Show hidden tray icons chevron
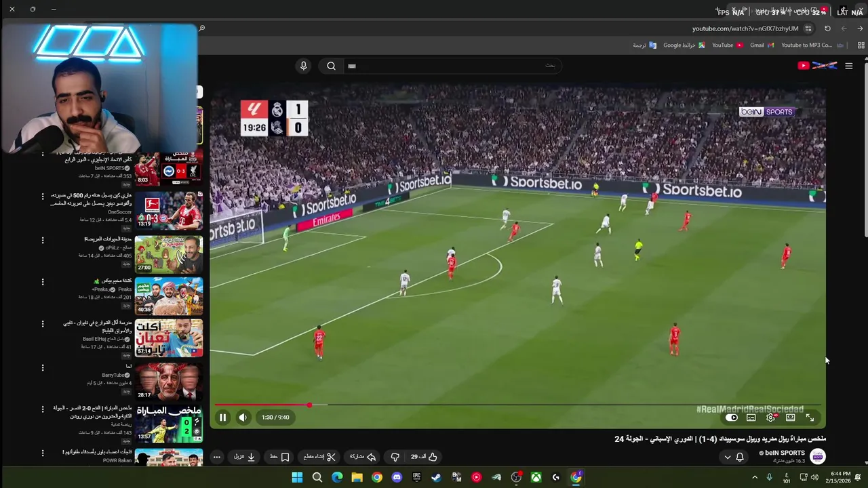The width and height of the screenshot is (868, 488). click(754, 477)
